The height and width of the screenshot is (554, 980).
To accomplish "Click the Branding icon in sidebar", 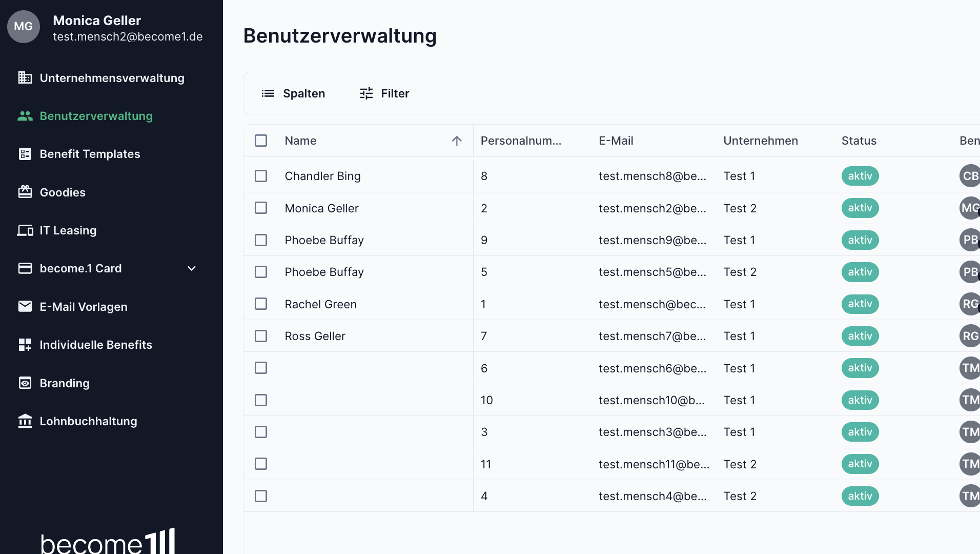I will [x=25, y=383].
